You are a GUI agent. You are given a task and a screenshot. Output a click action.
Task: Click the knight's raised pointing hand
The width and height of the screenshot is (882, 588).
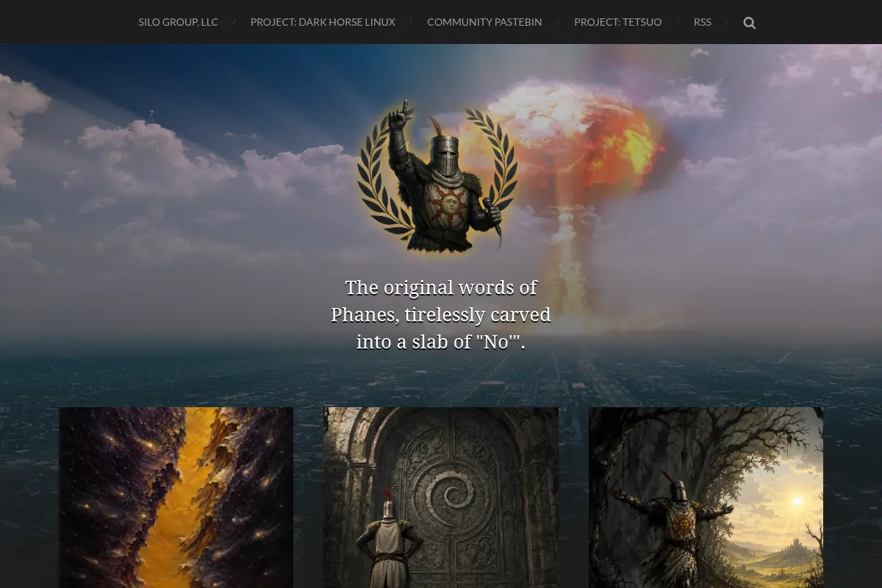[401, 115]
